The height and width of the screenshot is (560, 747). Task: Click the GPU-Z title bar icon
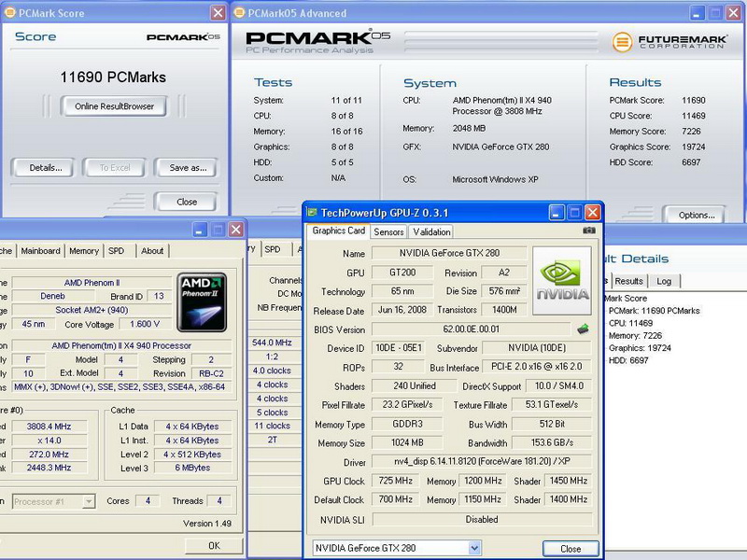pyautogui.click(x=312, y=213)
